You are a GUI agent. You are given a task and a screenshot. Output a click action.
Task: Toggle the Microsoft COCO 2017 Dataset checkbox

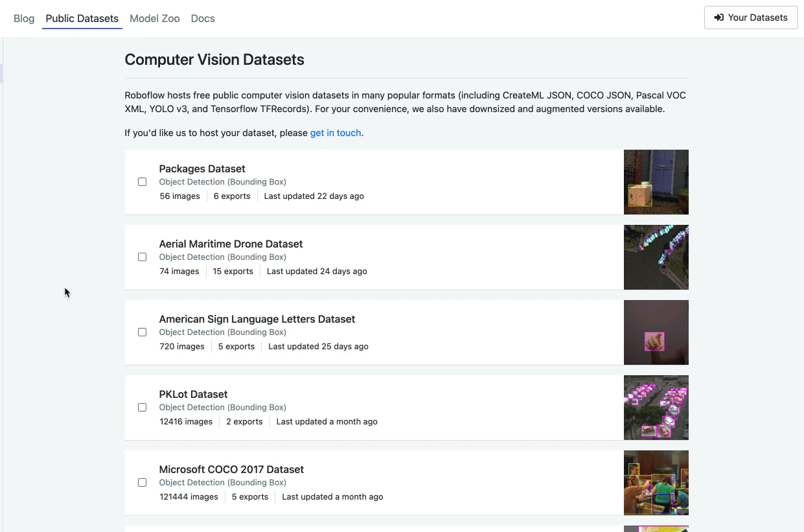tap(142, 483)
